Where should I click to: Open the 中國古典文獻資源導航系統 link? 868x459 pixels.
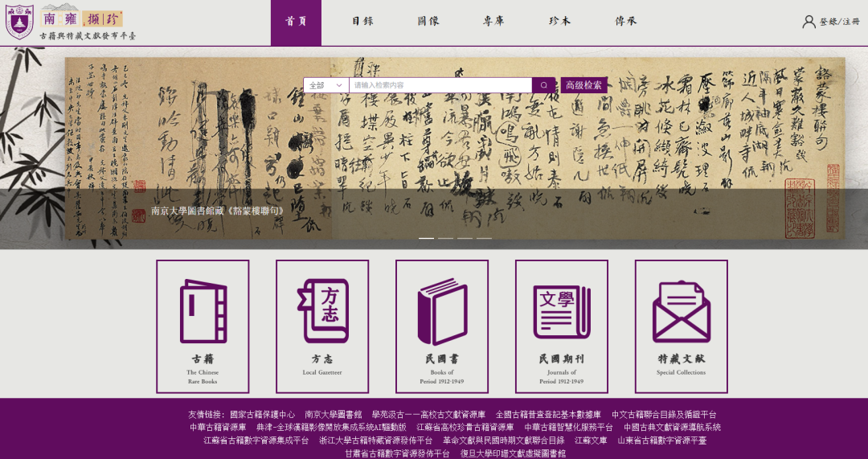pyautogui.click(x=672, y=428)
